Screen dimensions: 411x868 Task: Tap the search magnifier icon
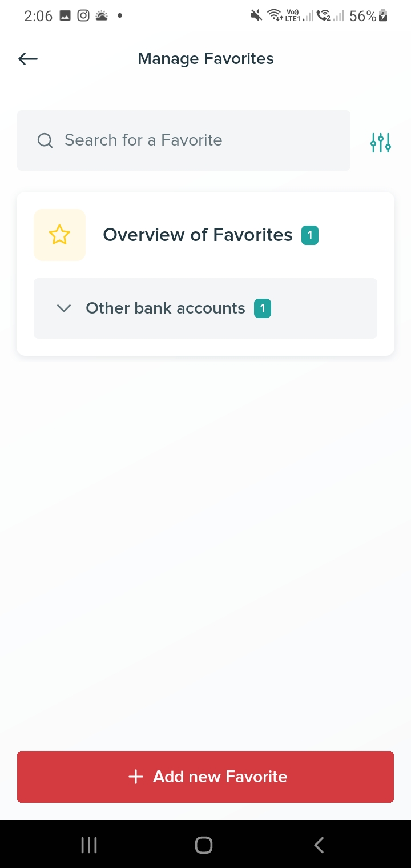pos(45,140)
